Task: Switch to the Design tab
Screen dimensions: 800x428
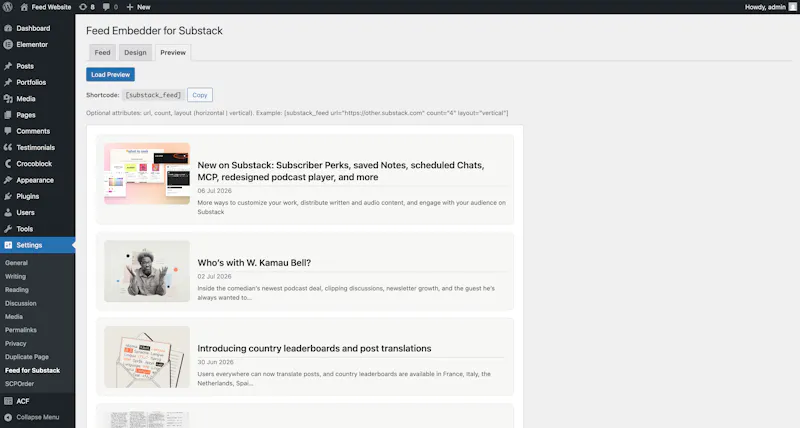Action: click(x=135, y=53)
